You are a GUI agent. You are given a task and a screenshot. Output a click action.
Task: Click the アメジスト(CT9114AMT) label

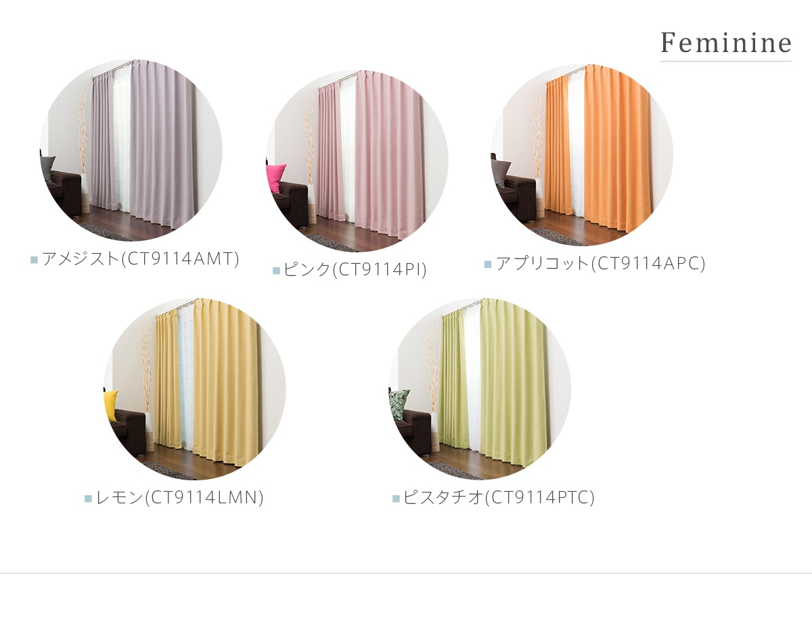[x=141, y=259]
